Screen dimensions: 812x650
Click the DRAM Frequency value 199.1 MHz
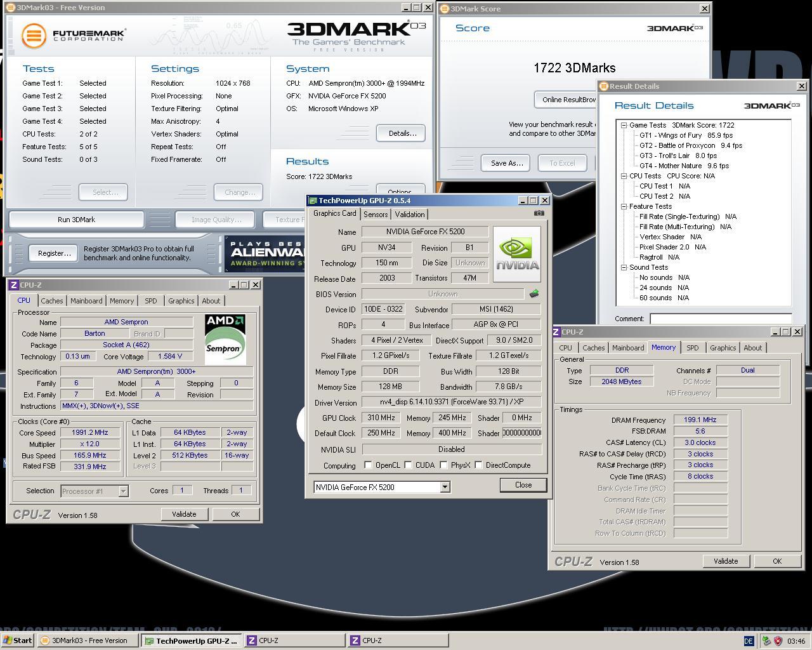(700, 420)
